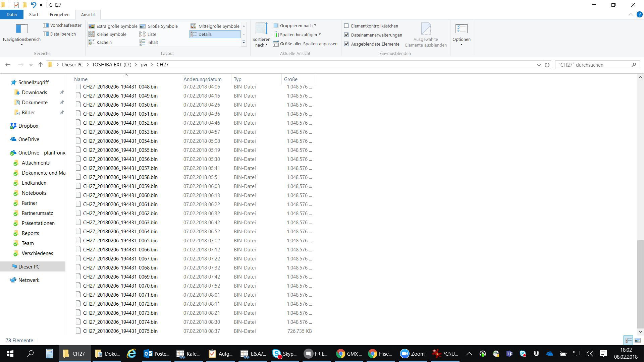Open the recent locations dropdown

[31, 65]
